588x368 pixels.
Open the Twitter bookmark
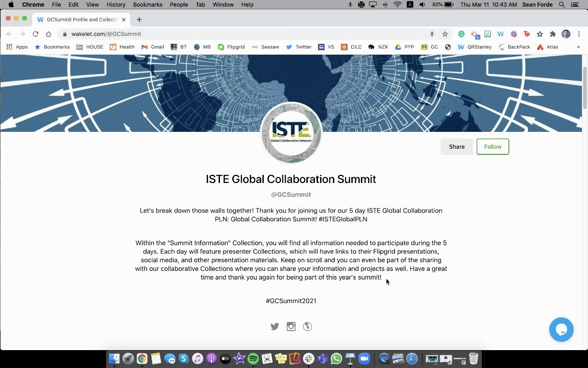coord(299,47)
